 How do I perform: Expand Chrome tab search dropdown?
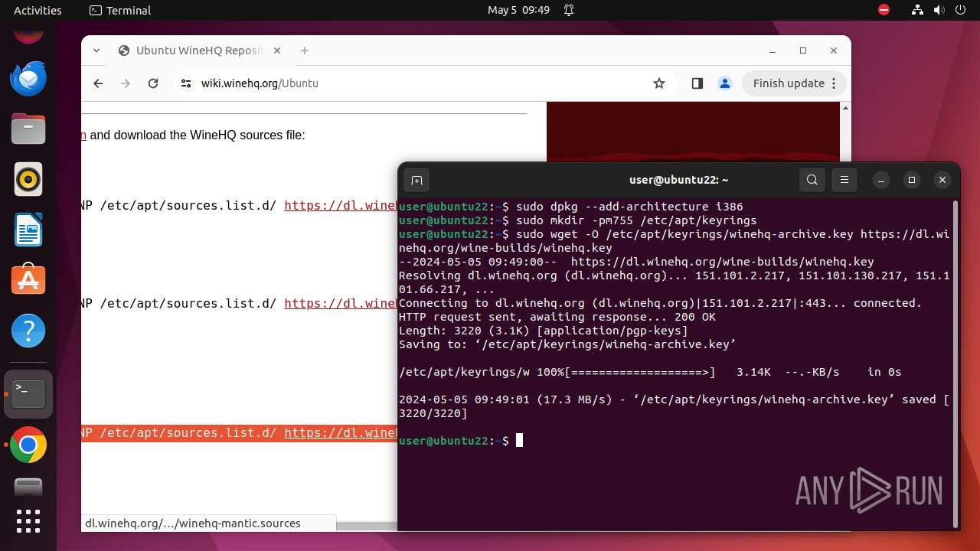[96, 51]
